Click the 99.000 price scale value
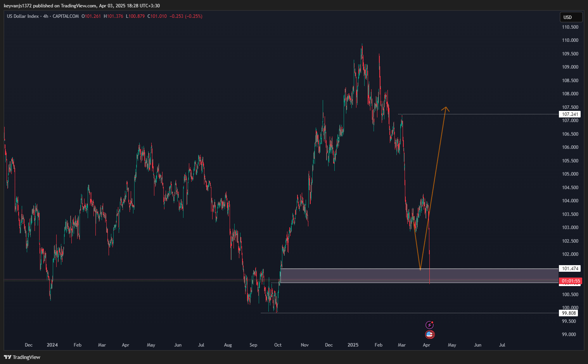 569,335
